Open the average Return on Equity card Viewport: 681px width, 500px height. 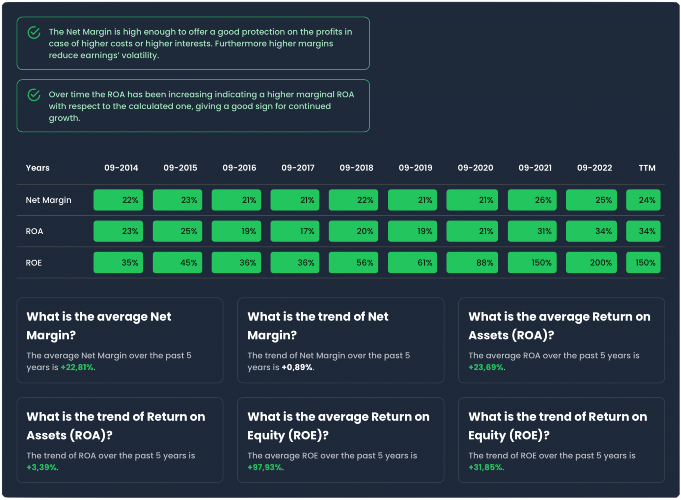tap(340, 440)
